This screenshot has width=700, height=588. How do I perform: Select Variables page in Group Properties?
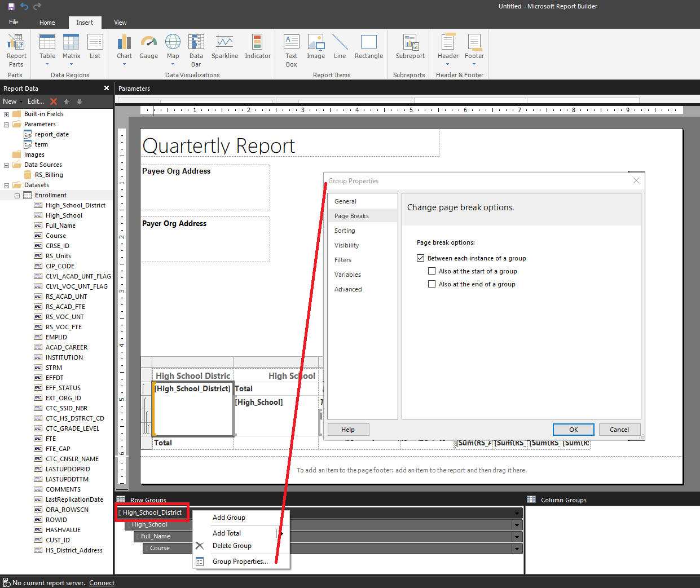pos(363,275)
